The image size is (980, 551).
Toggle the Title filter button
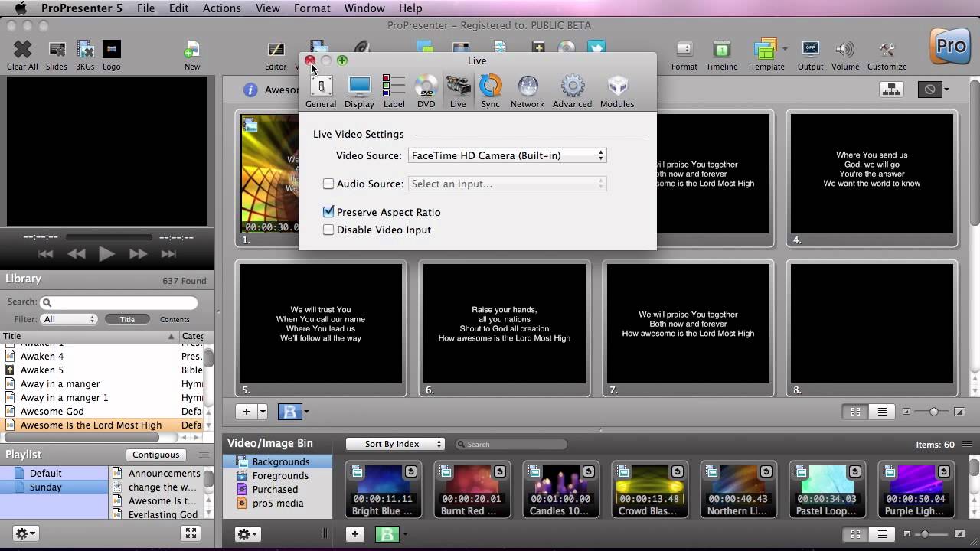127,319
